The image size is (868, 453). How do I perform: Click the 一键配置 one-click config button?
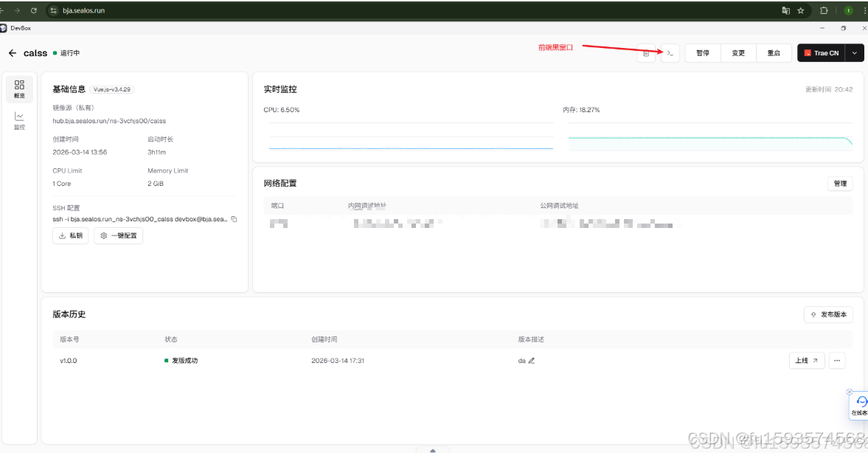(119, 235)
